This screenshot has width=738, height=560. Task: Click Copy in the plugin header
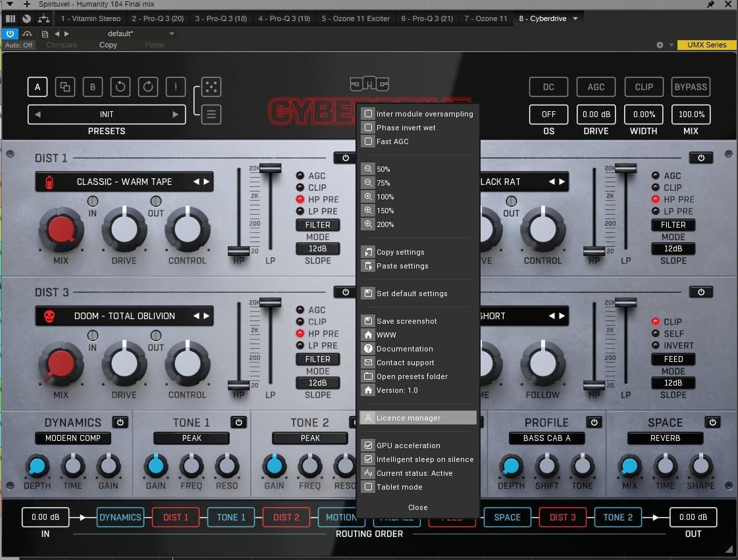tap(108, 45)
